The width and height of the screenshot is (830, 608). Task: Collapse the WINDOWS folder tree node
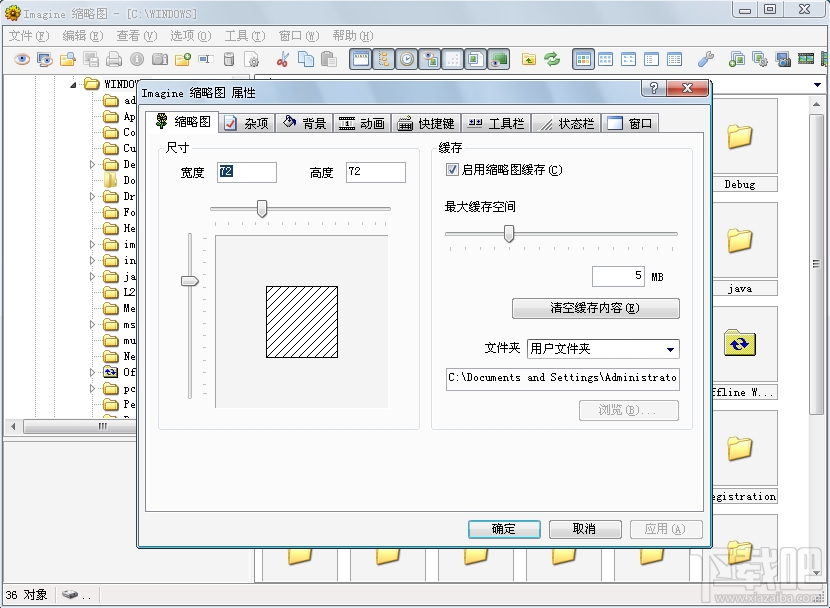[x=74, y=84]
